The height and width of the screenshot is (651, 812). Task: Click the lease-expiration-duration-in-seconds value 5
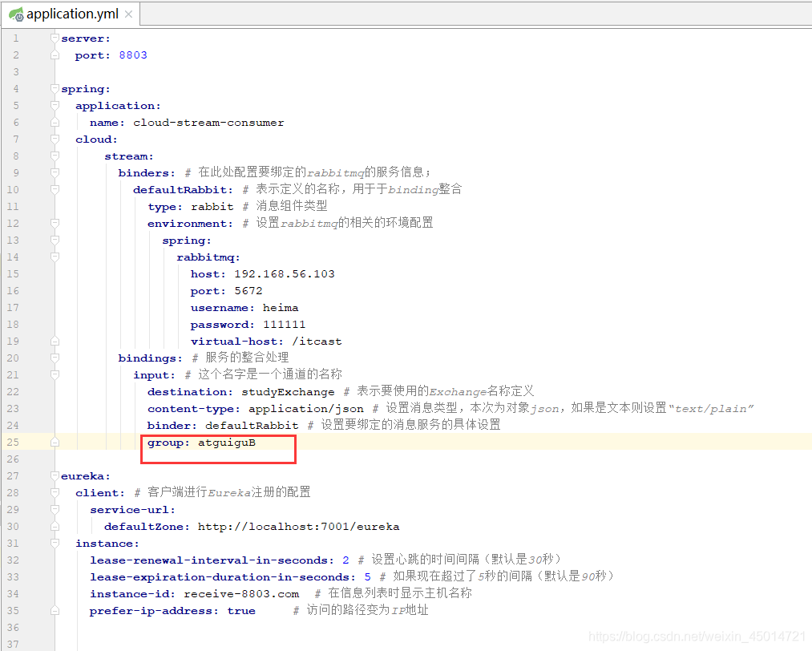[x=367, y=577]
